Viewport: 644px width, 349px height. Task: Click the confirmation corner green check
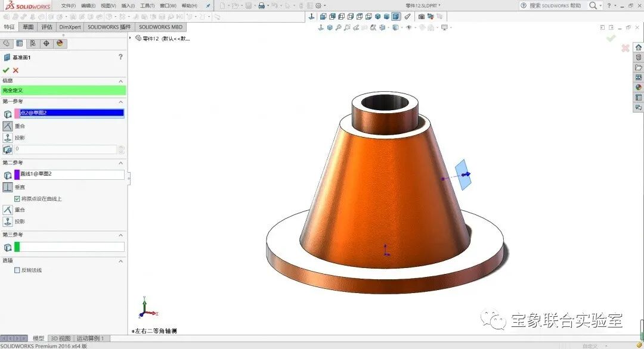(611, 38)
